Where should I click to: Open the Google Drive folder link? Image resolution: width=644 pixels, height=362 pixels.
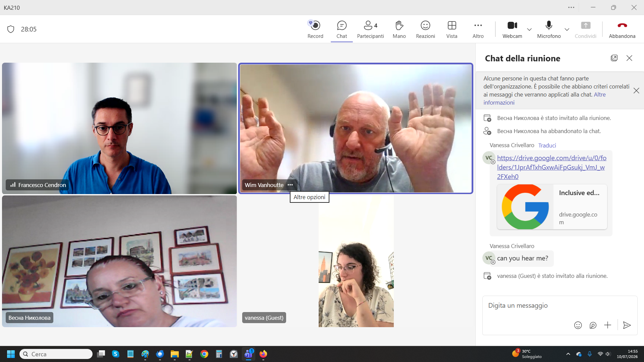pyautogui.click(x=552, y=167)
